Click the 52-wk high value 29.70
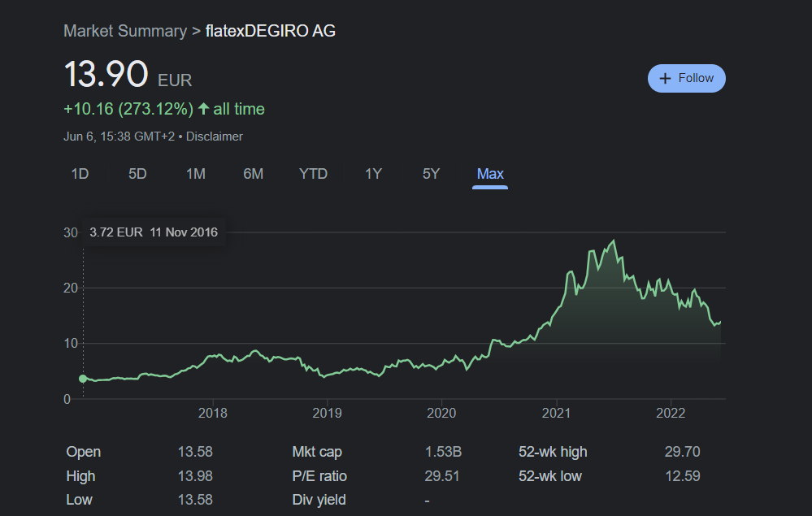Image resolution: width=812 pixels, height=516 pixels. (682, 452)
